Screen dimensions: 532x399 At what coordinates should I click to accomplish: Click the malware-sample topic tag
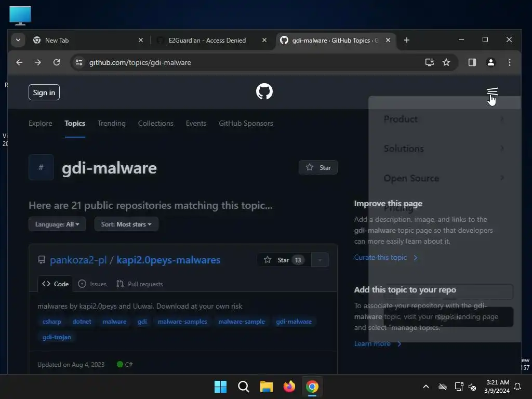[242, 322]
